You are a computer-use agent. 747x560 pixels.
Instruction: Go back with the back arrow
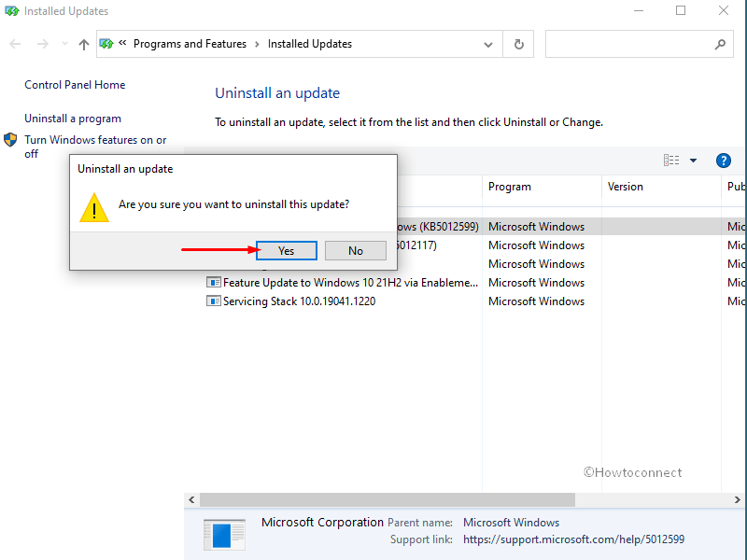(15, 44)
